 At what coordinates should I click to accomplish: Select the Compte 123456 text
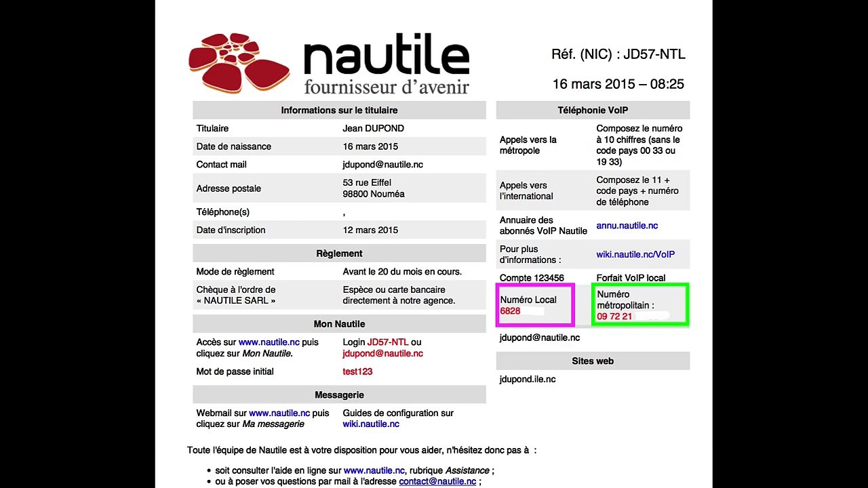point(532,278)
